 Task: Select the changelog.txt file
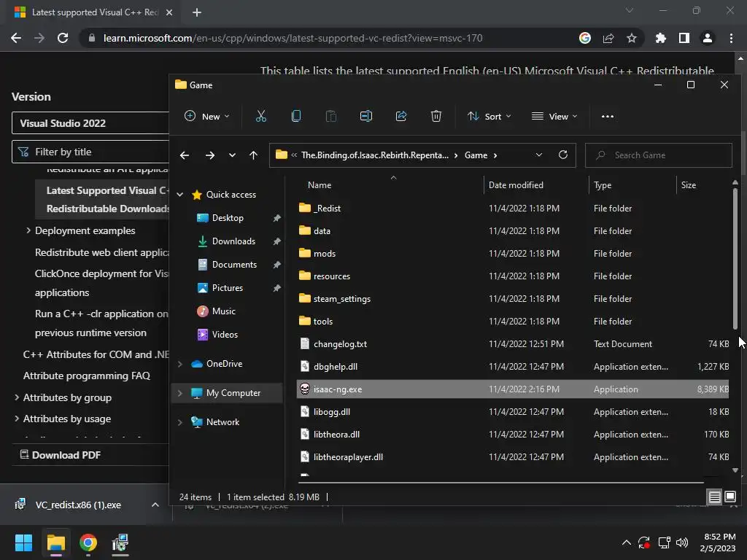[x=340, y=344]
